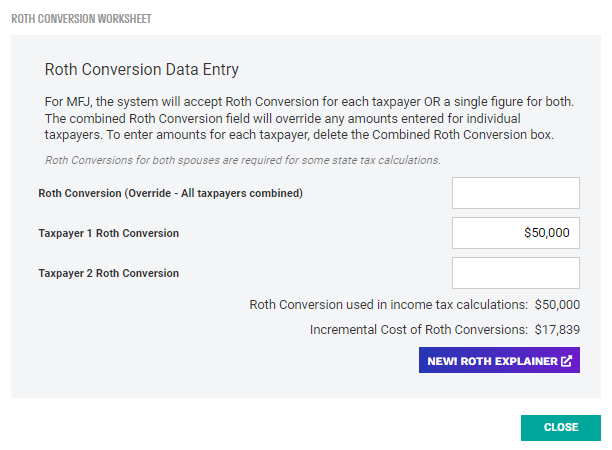The width and height of the screenshot is (612, 450).
Task: Click the NEW! ROTH EXPLAINER button
Action: tap(499, 361)
